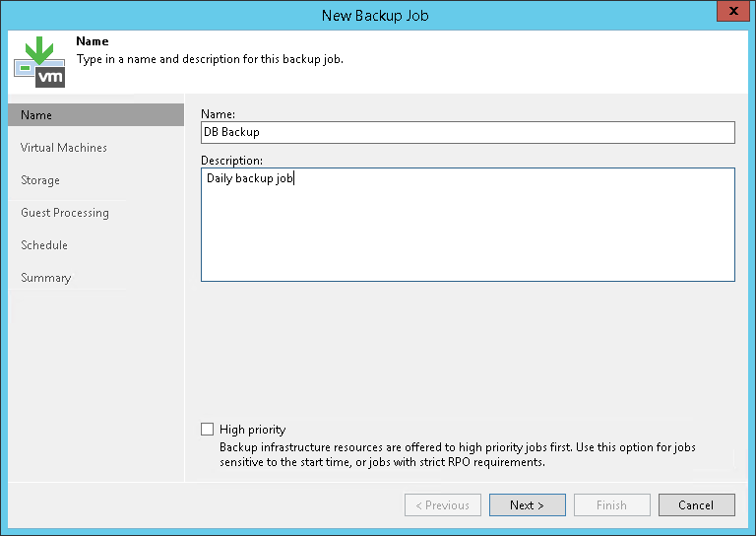Close the New Backup Job dialog
This screenshot has width=756, height=536.
click(729, 14)
